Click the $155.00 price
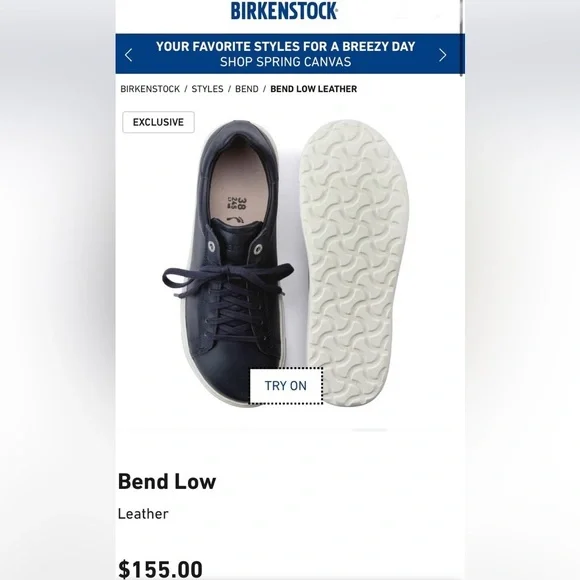 click(x=160, y=569)
